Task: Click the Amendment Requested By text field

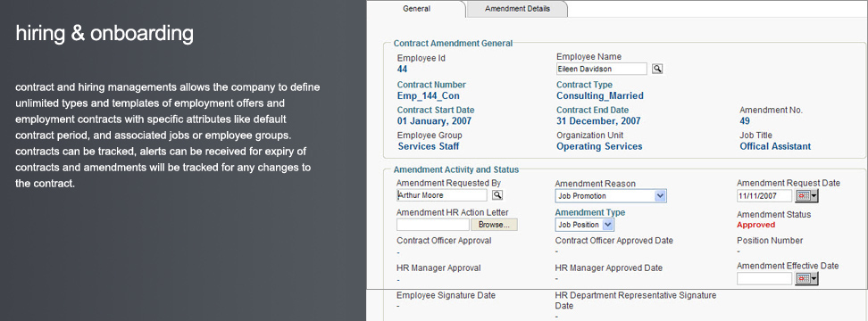Action: point(442,195)
